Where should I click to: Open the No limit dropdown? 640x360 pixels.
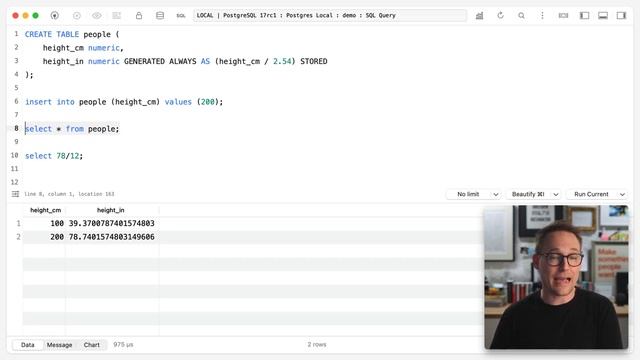click(x=473, y=194)
